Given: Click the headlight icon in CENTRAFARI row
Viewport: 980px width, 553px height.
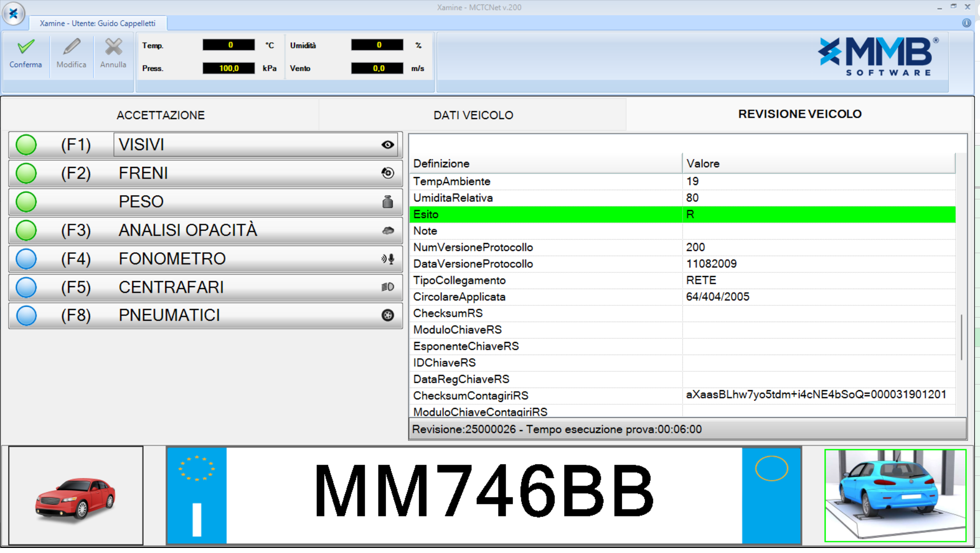Looking at the screenshot, I should coord(387,287).
